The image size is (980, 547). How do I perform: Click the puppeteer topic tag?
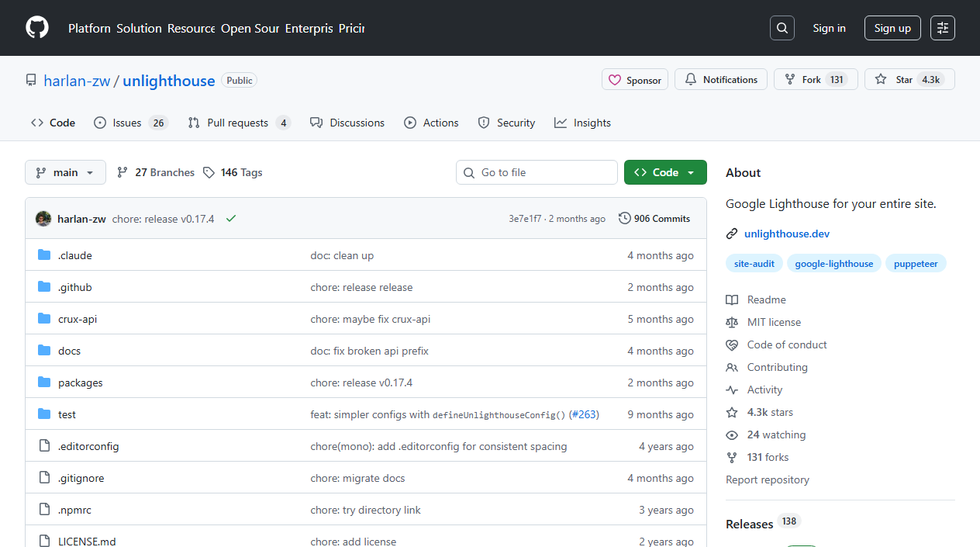[x=916, y=264]
